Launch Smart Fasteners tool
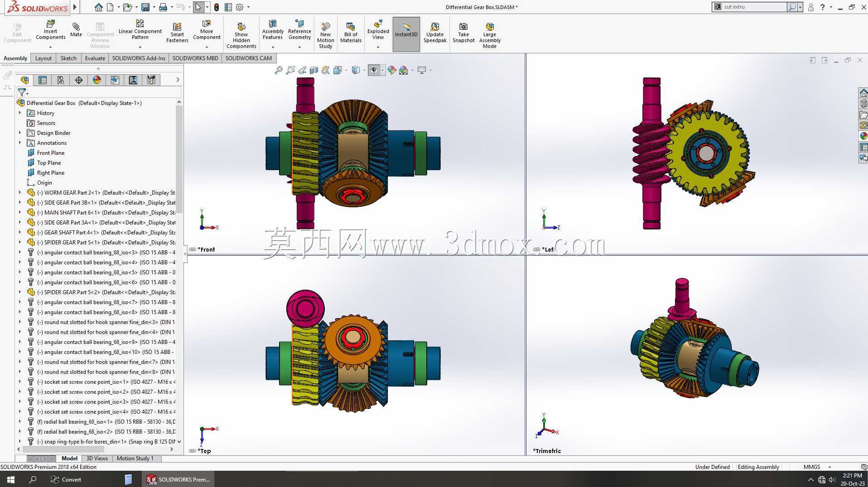868x487 pixels. pyautogui.click(x=177, y=32)
